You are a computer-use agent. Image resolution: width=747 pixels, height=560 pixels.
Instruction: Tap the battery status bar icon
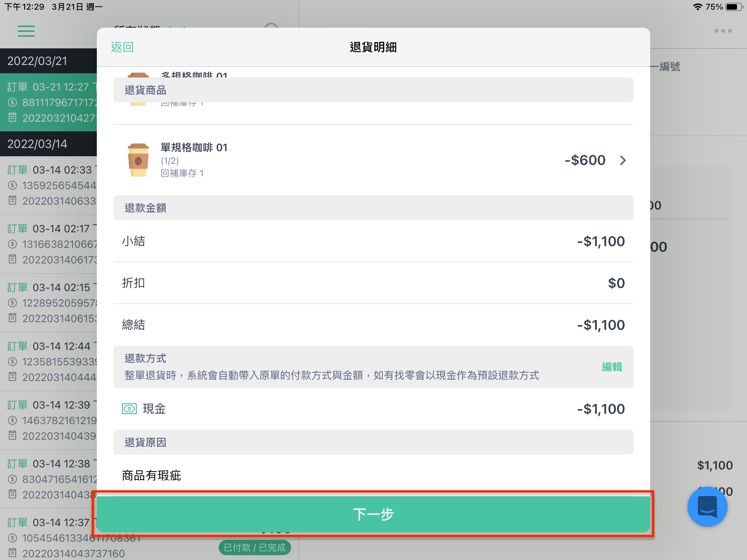[734, 7]
